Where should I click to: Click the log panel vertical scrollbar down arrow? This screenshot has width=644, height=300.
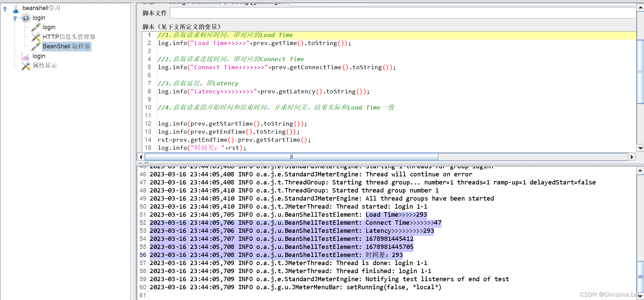[640, 296]
